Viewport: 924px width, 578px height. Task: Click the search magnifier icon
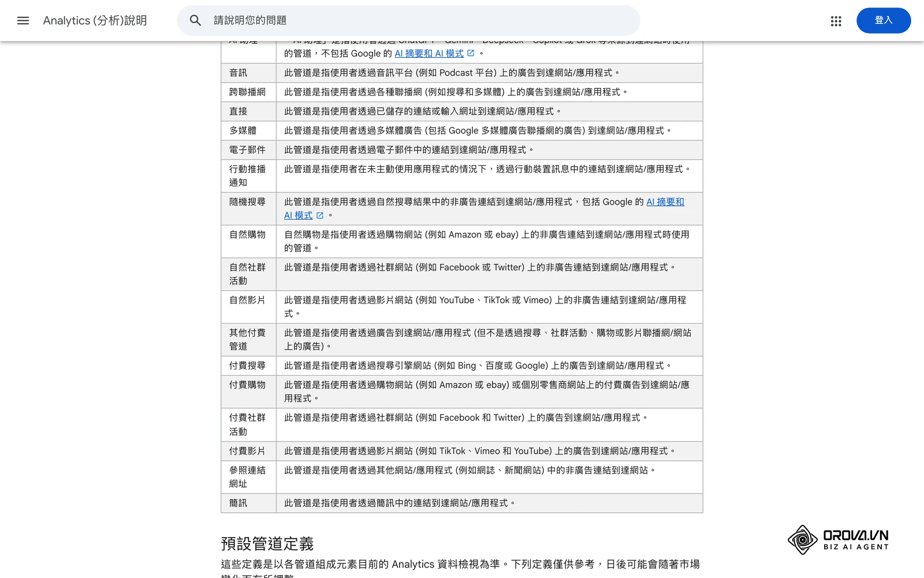click(x=195, y=21)
